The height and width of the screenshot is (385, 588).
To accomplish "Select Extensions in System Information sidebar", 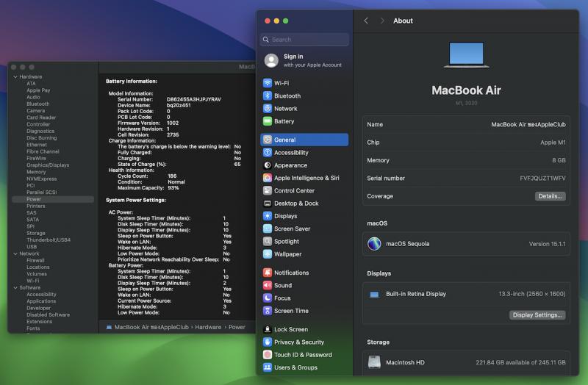I will 40,322.
